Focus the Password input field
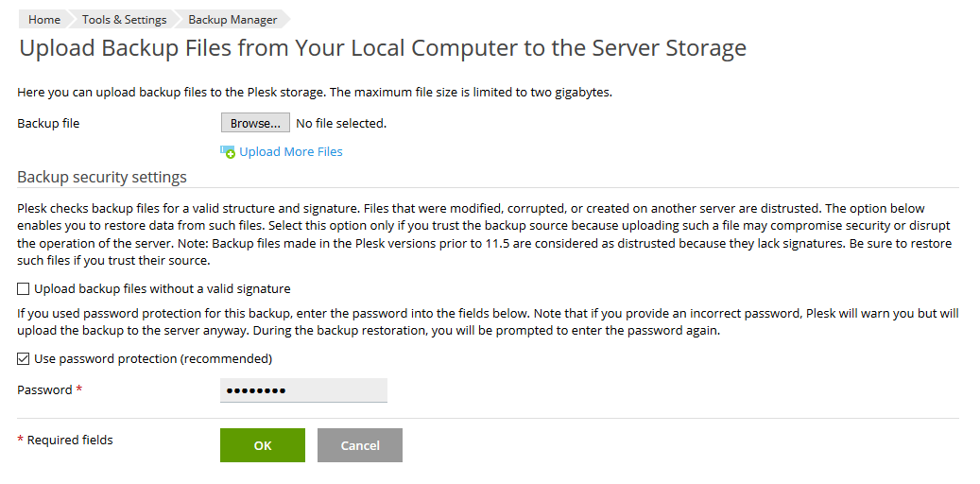 (x=303, y=389)
